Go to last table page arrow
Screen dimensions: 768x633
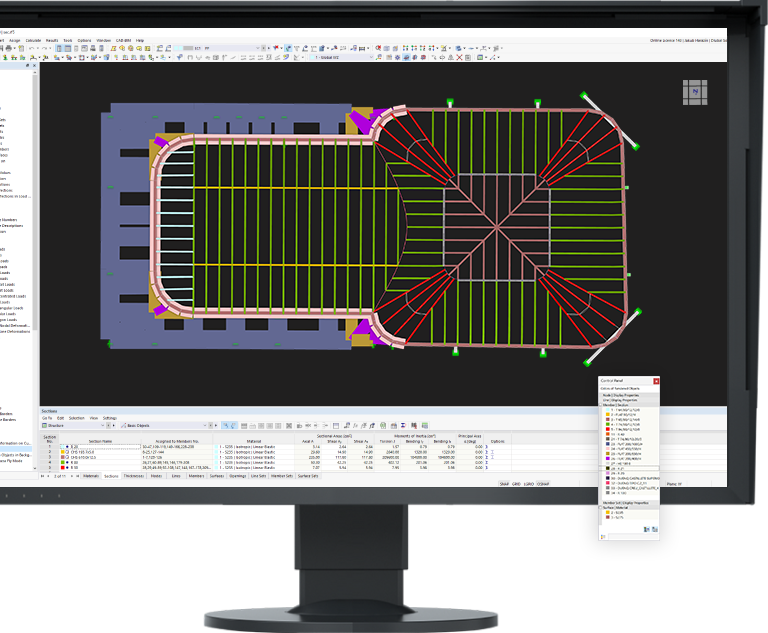click(77, 476)
